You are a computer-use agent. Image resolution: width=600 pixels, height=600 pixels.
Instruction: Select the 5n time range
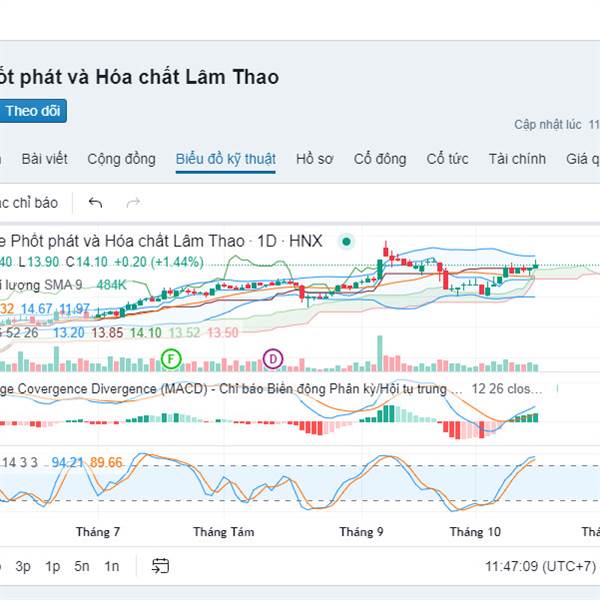click(82, 566)
